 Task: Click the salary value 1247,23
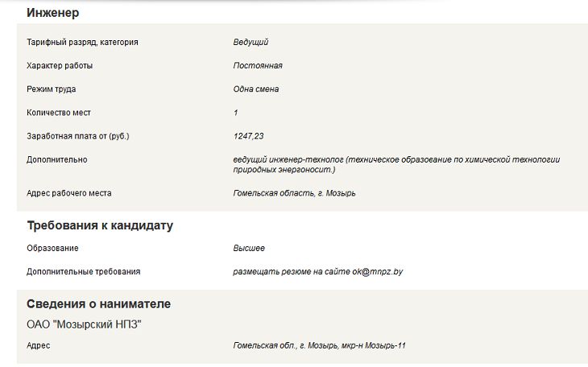click(x=248, y=136)
